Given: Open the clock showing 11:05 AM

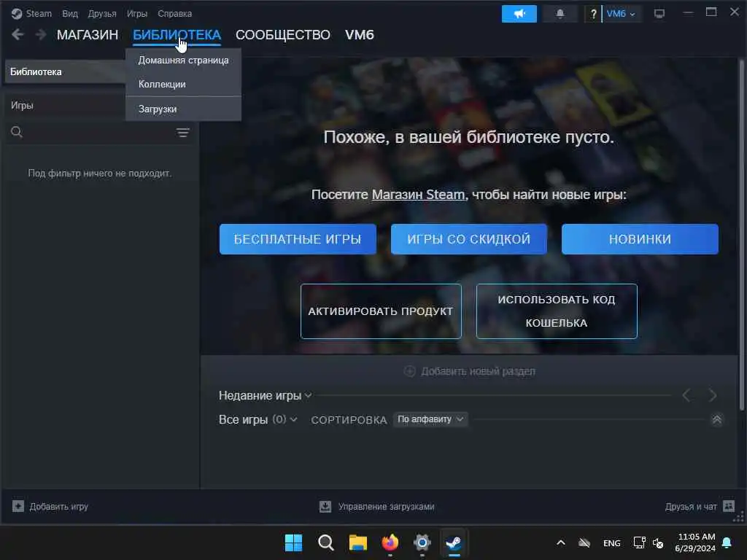Looking at the screenshot, I should [695, 542].
